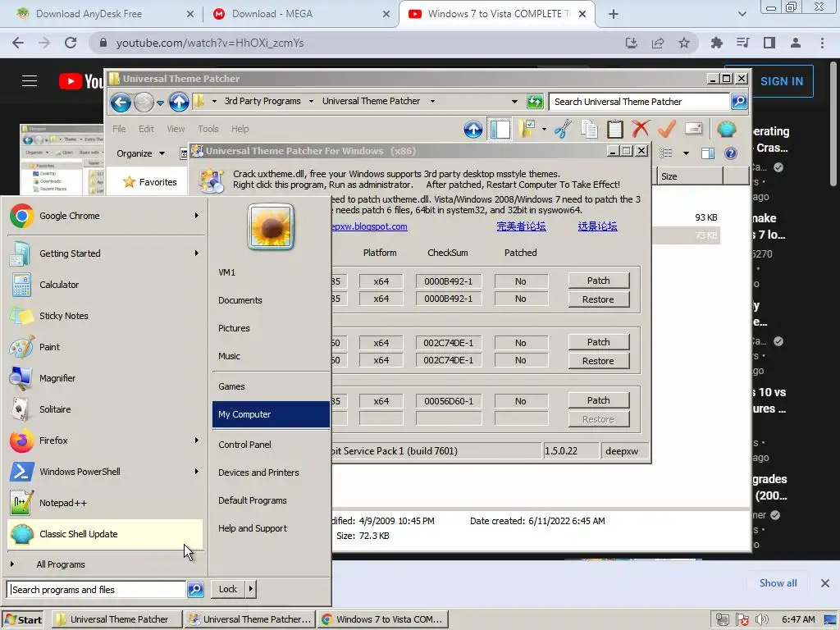Viewport: 840px width, 630px height.
Task: Expand Windows PowerShell submenu arrow
Action: point(197,472)
